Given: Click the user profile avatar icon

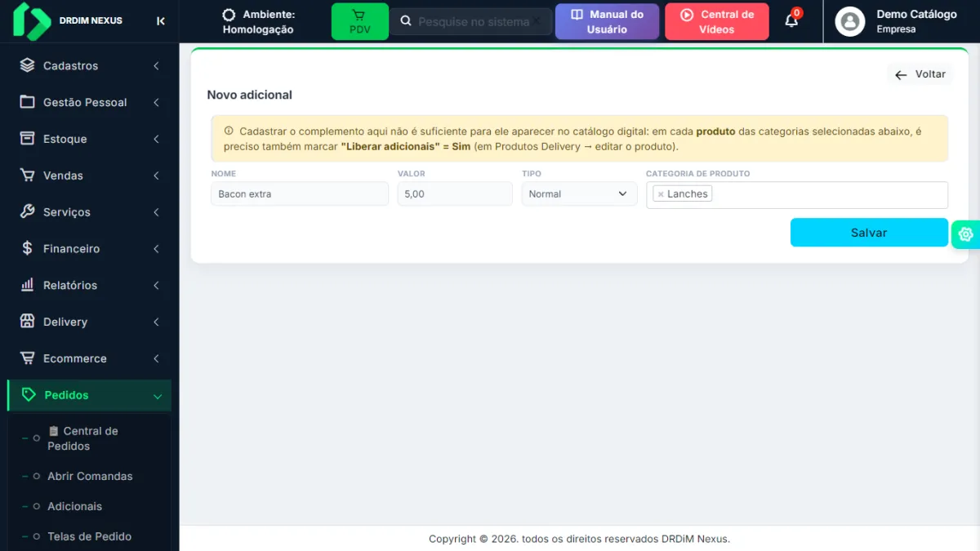Looking at the screenshot, I should [850, 21].
